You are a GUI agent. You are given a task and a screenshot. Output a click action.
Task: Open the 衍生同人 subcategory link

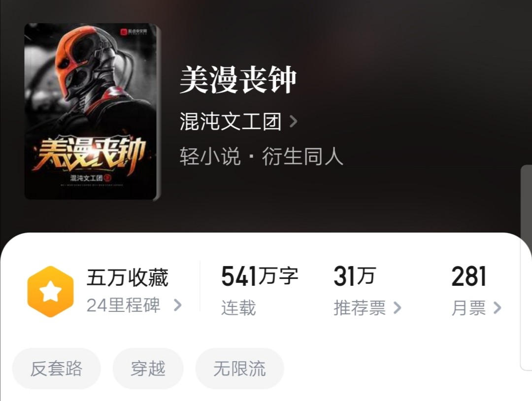[302, 156]
